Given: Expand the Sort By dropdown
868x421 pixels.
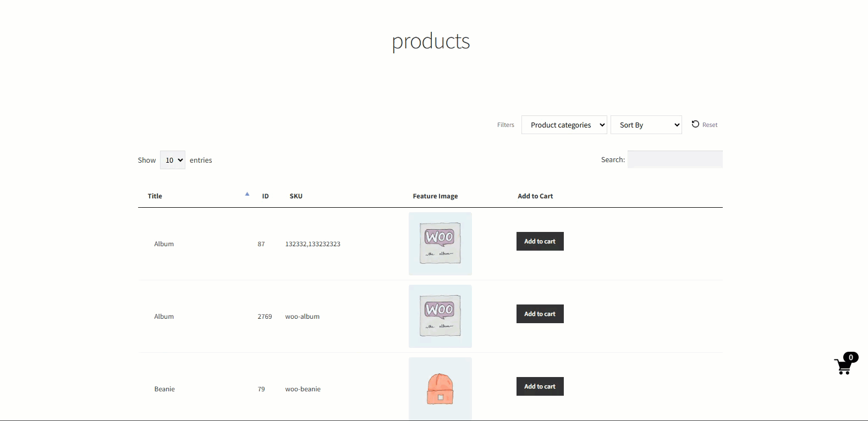Looking at the screenshot, I should point(646,125).
